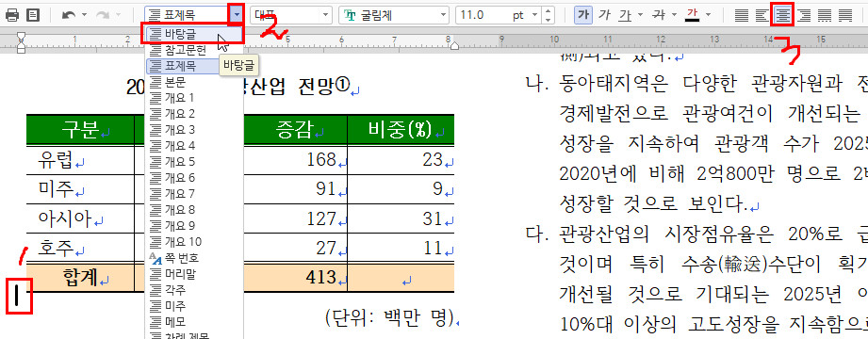The image size is (868, 339).
Task: Increase font size with stepper up
Action: click(x=548, y=10)
